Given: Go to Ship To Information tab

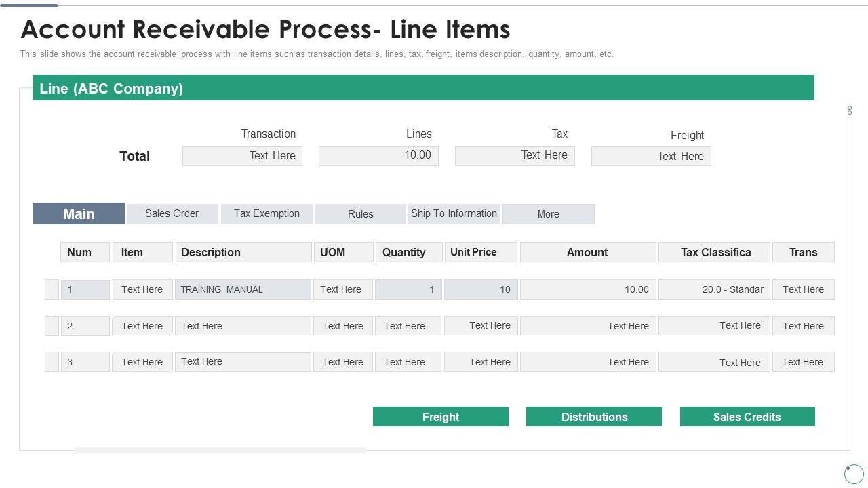Looking at the screenshot, I should (454, 213).
